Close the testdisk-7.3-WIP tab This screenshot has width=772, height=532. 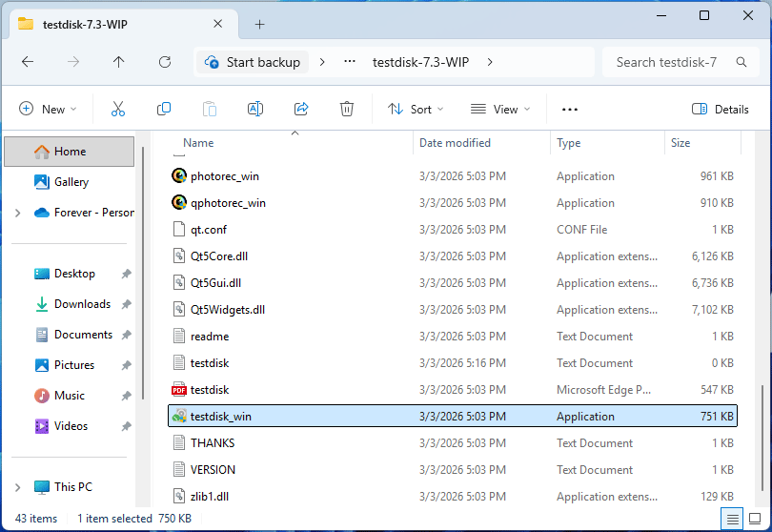click(x=217, y=24)
